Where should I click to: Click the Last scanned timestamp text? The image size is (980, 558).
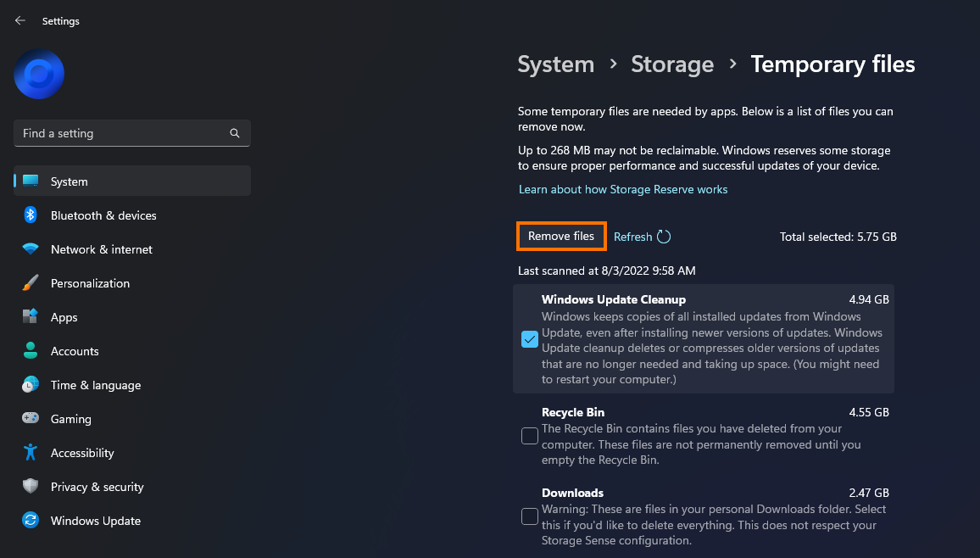pyautogui.click(x=606, y=271)
